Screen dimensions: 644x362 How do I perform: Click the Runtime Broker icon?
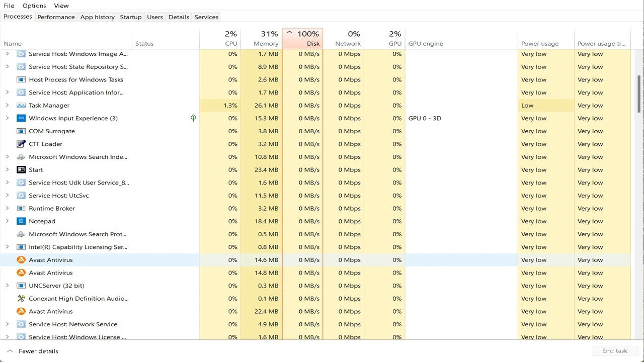tap(21, 208)
